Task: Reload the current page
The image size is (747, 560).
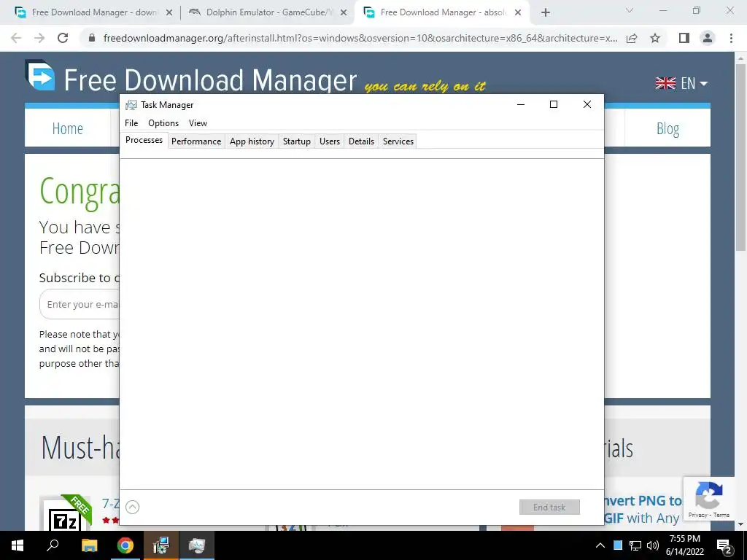Action: click(x=63, y=38)
